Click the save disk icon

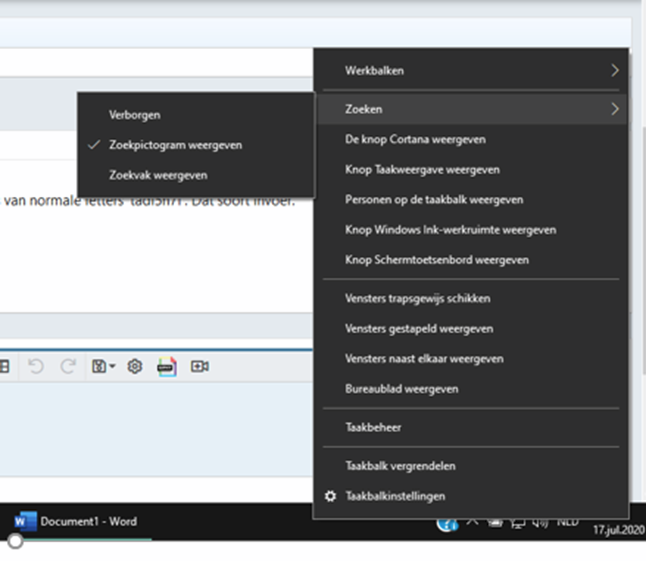(x=99, y=367)
